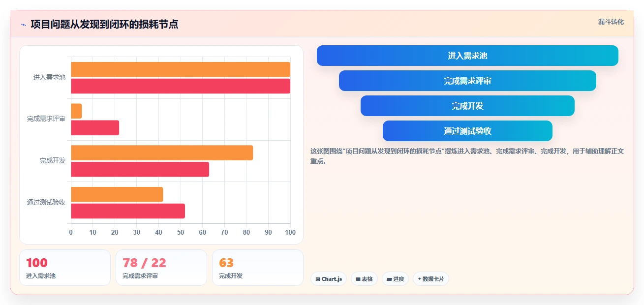Click the x-axis tick label 50
This screenshot has width=644, height=305.
pos(181,232)
